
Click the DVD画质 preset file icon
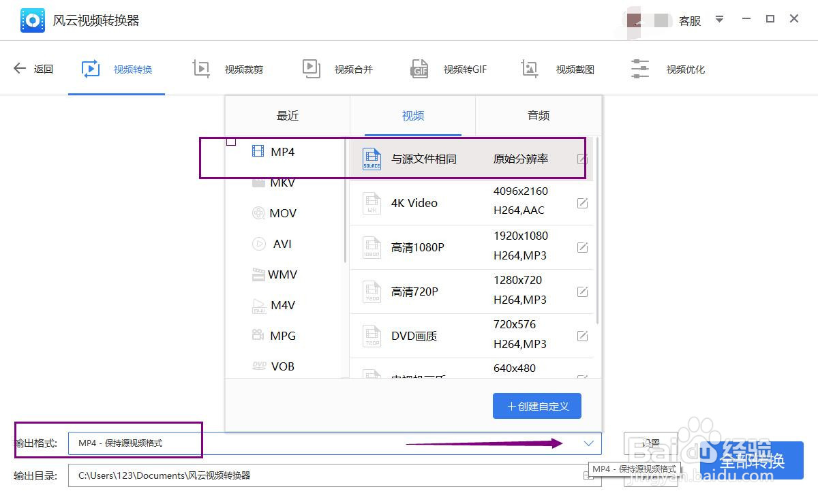click(372, 336)
